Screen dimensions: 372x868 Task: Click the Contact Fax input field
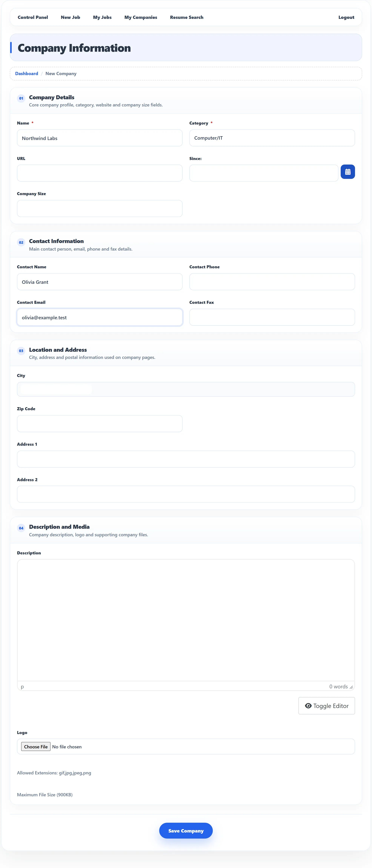point(272,317)
